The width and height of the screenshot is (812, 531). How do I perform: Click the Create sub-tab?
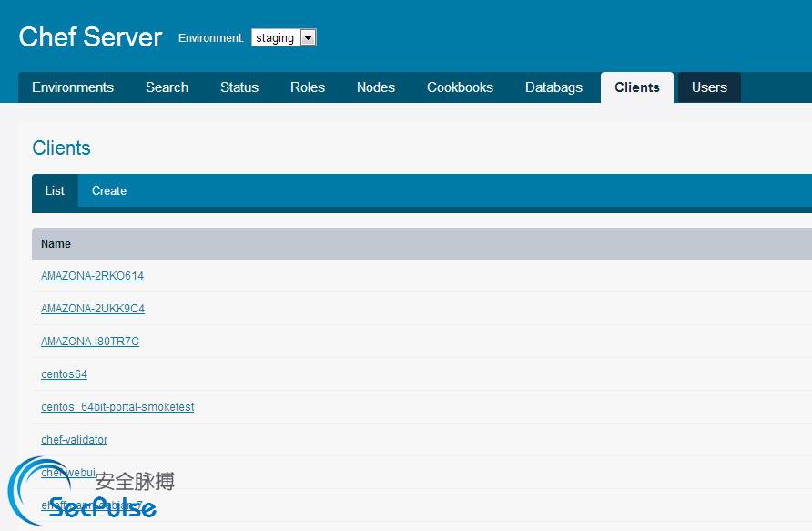click(108, 190)
